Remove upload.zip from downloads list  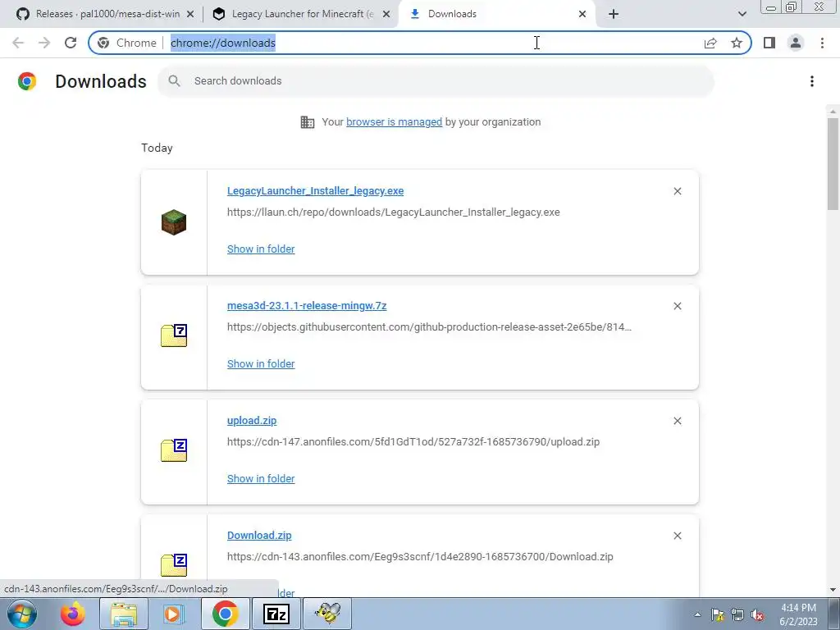[x=677, y=421]
